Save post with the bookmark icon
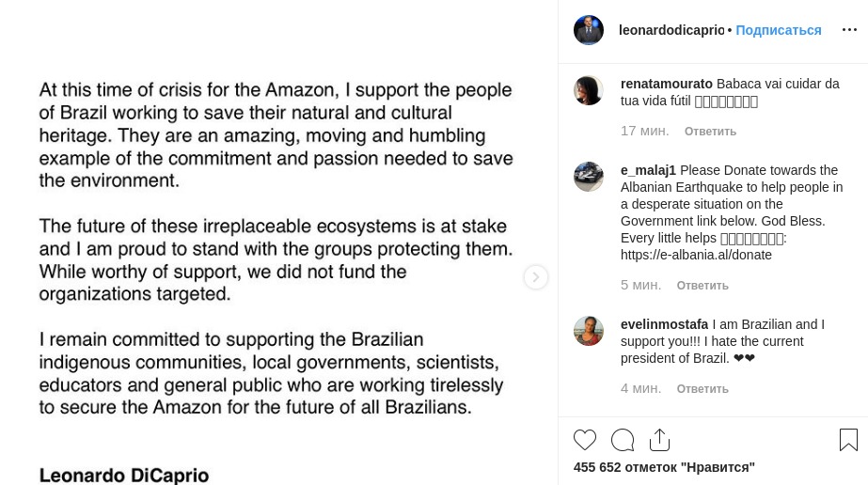868x485 pixels. 848,440
